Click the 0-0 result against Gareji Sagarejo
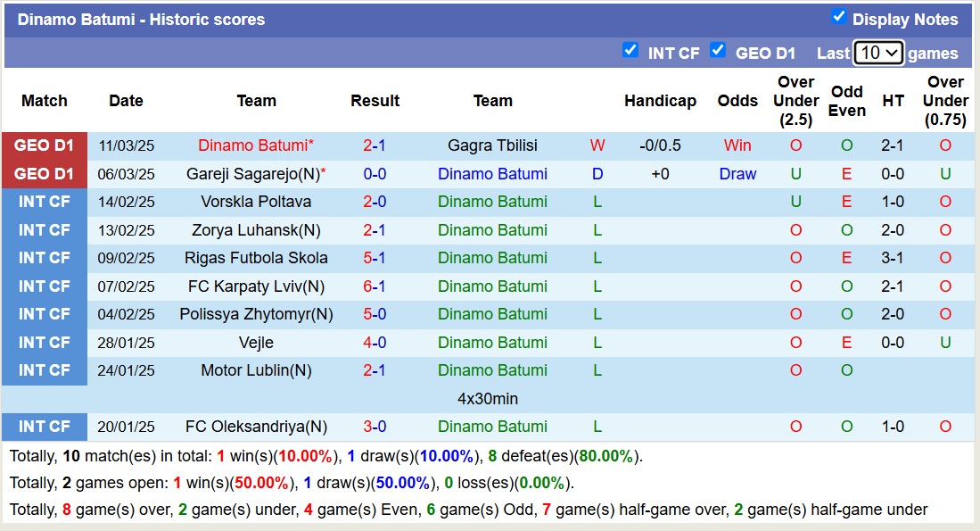Screen dimensions: 980x531 (375, 174)
